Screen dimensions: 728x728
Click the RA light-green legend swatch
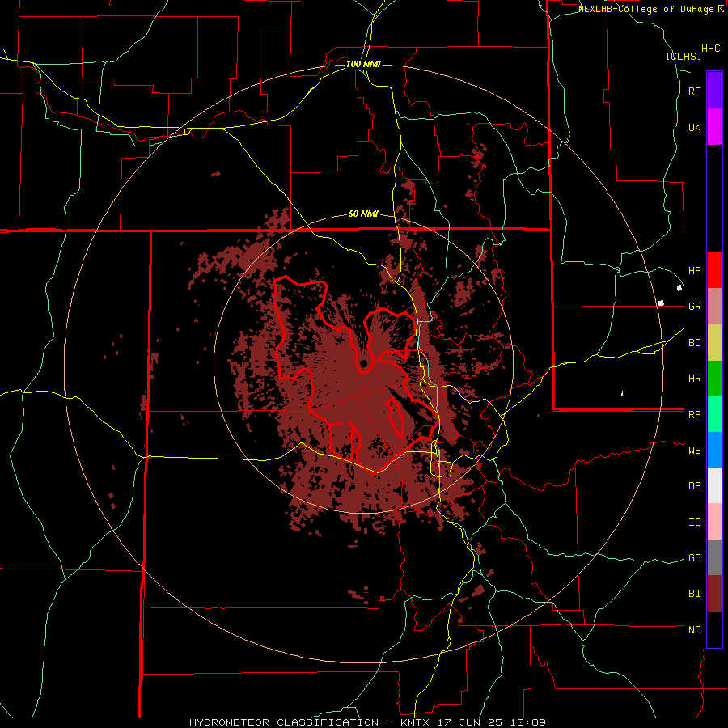coord(714,414)
